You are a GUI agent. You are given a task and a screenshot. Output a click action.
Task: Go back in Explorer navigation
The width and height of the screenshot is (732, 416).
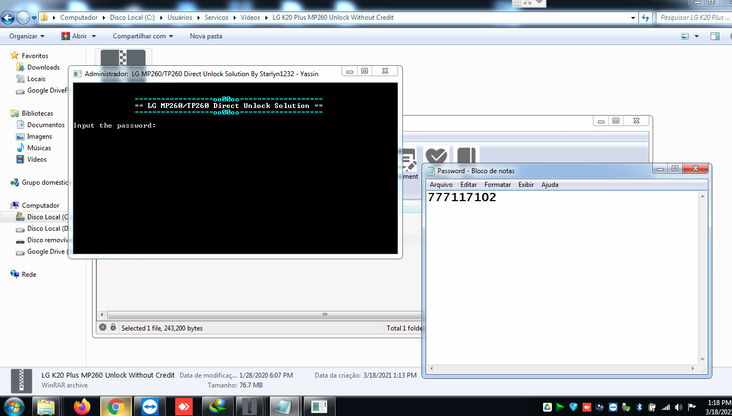pyautogui.click(x=8, y=18)
